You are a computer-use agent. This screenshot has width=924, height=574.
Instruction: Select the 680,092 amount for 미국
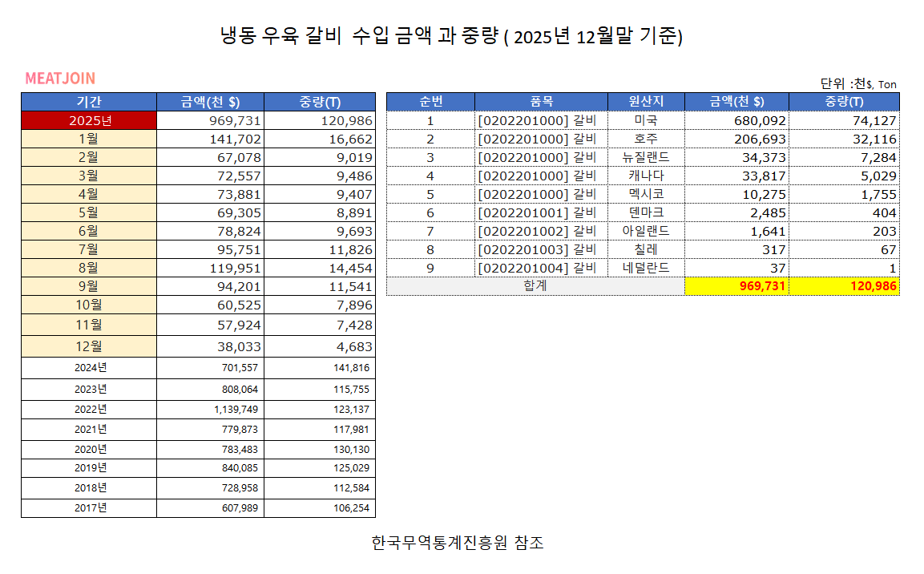click(x=737, y=120)
